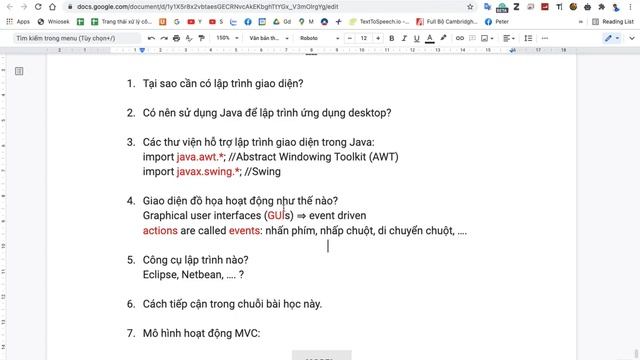Open the text color picker
The width and height of the screenshot is (640, 360).
pos(429,38)
